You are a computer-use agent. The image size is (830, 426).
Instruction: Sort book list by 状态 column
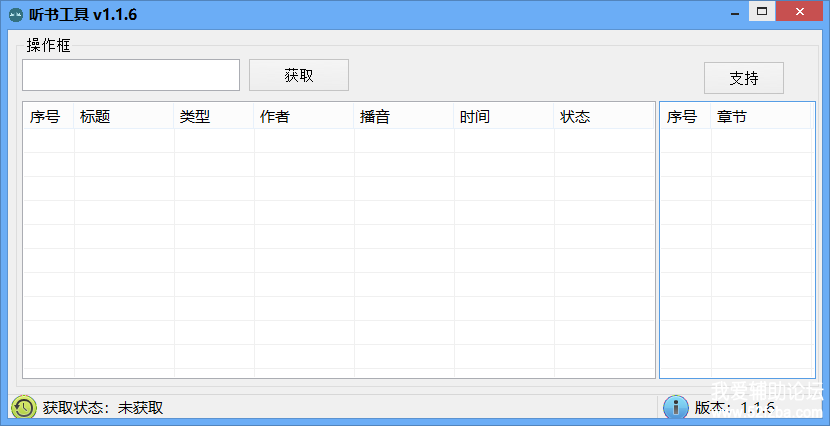604,116
